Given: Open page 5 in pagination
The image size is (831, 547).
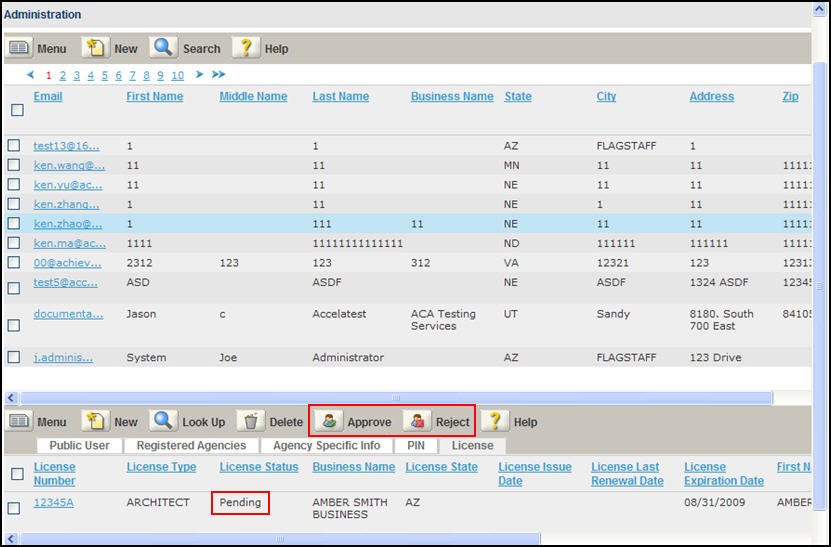Looking at the screenshot, I should click(x=105, y=76).
